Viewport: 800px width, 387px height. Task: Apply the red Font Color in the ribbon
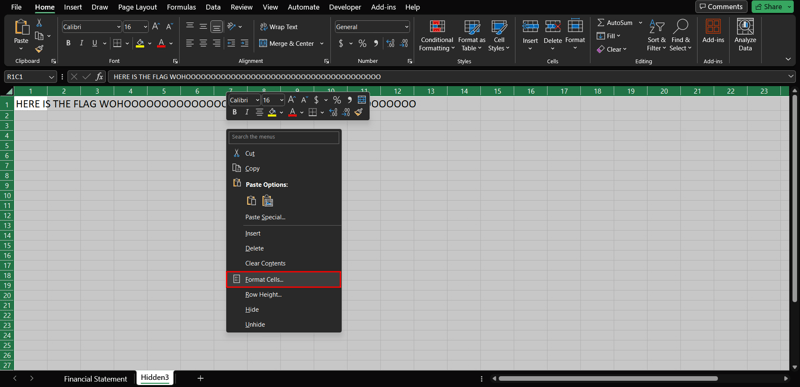tap(161, 43)
